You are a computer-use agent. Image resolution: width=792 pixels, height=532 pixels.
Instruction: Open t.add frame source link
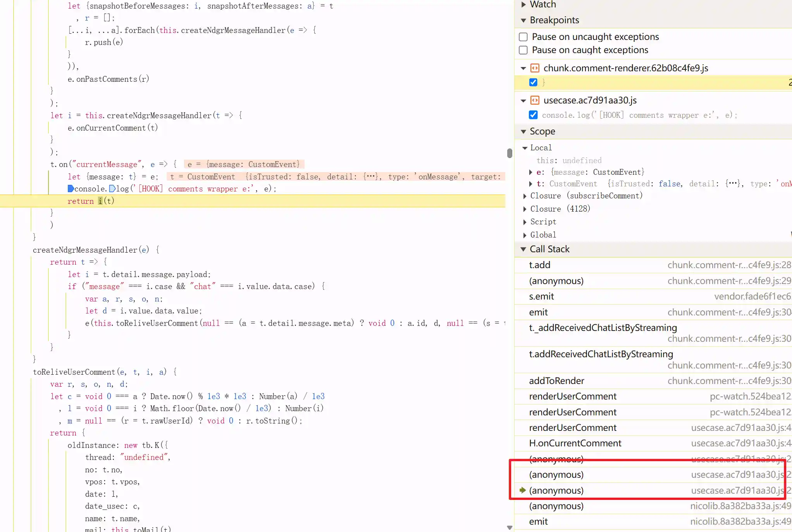point(728,265)
